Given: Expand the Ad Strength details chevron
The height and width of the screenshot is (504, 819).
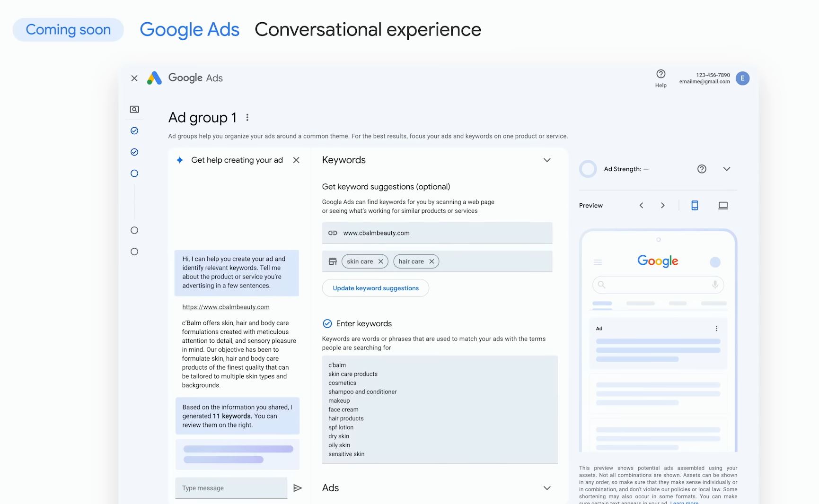Looking at the screenshot, I should coord(727,169).
